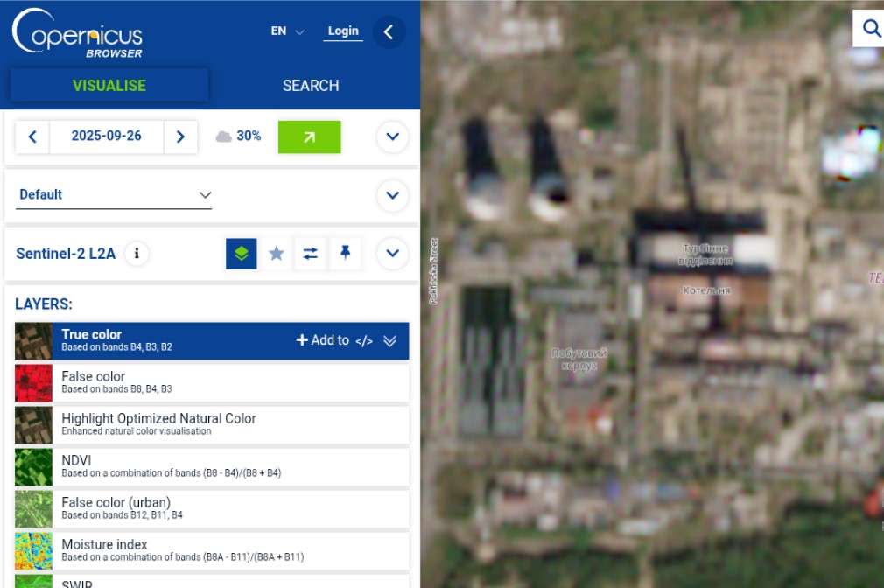Collapse the sidebar with left chevron
The image size is (884, 588).
[x=389, y=32]
